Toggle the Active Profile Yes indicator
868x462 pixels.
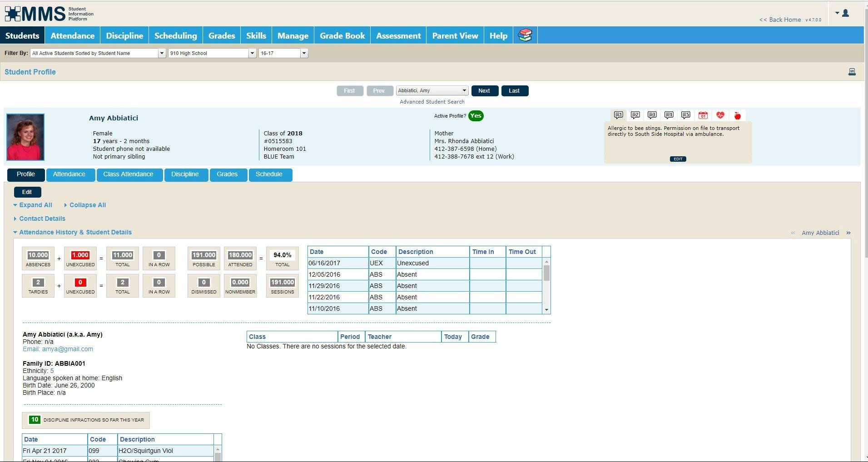click(x=476, y=116)
